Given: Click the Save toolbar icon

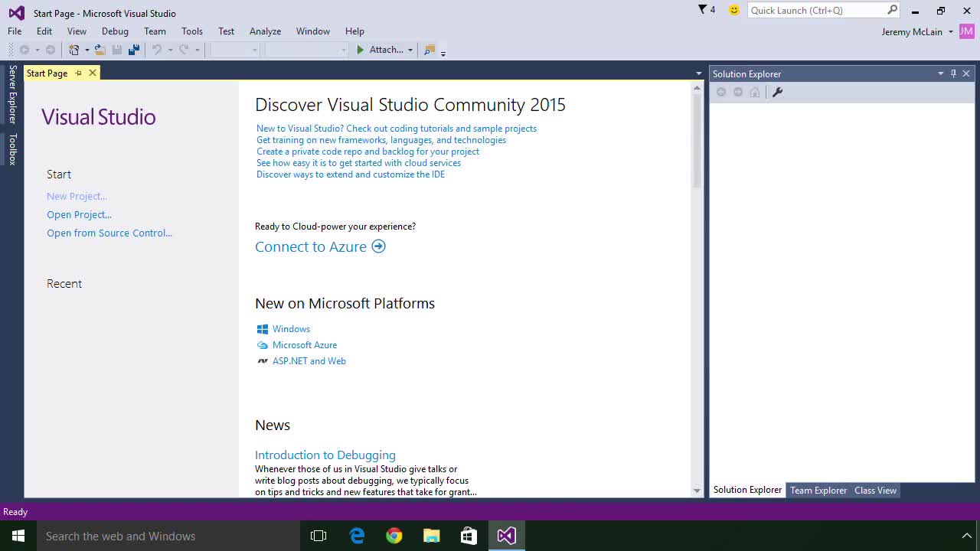Looking at the screenshot, I should tap(117, 50).
